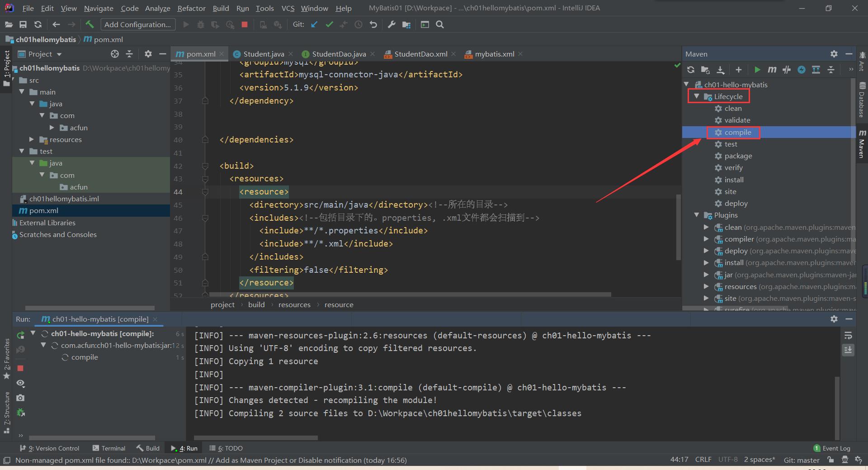Click the Build Project hammer icon
The image size is (868, 470).
tap(90, 24)
